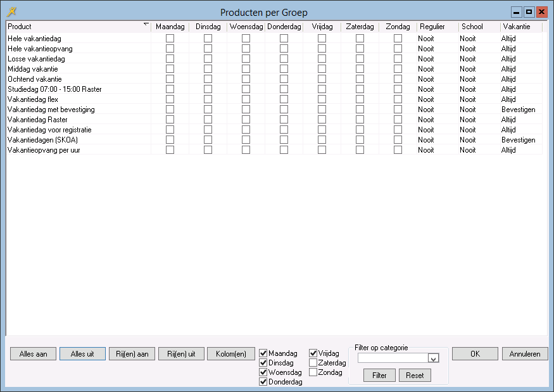This screenshot has height=392, width=554.
Task: Toggle Zondag for Vakantieopvang per uur
Action: [x=398, y=150]
